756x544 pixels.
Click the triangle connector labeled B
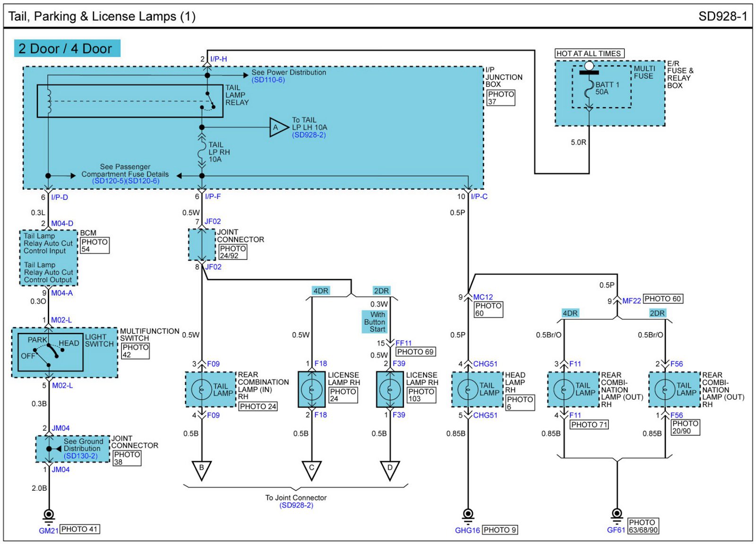click(x=201, y=469)
